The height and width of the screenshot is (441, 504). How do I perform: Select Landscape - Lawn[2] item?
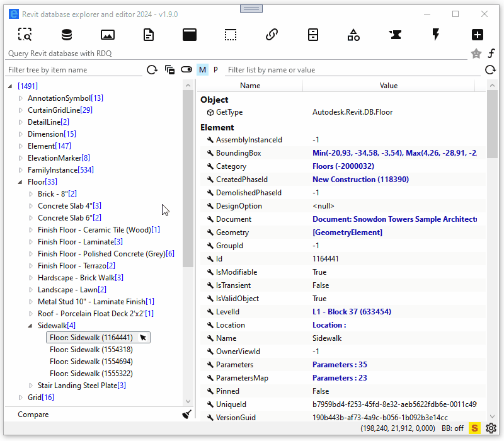[x=72, y=290]
